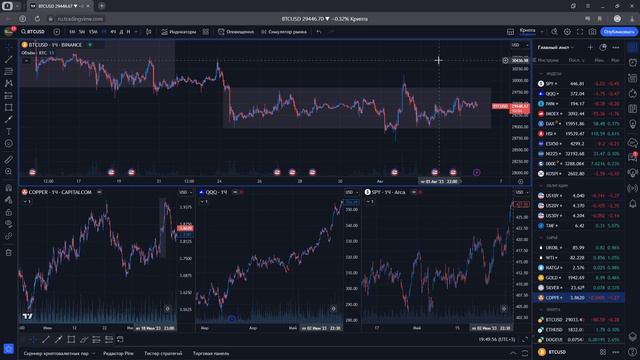Viewport: 640px width, 360px height.
Task: Open quick search icon in top bar
Action: [x=554, y=31]
